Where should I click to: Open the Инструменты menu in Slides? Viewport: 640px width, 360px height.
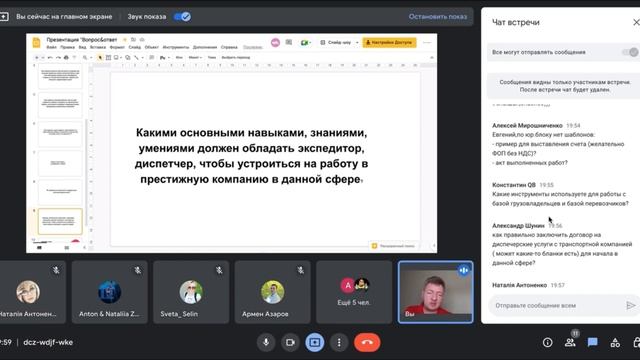point(176,47)
